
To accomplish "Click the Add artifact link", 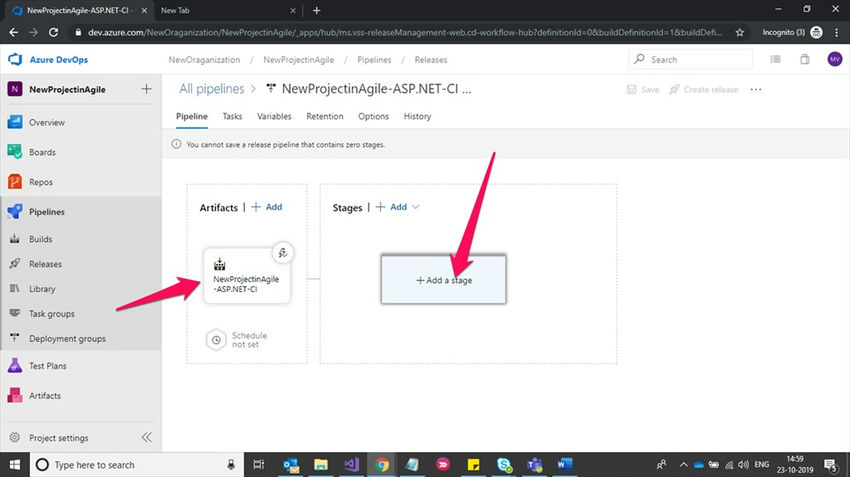I will coord(267,207).
